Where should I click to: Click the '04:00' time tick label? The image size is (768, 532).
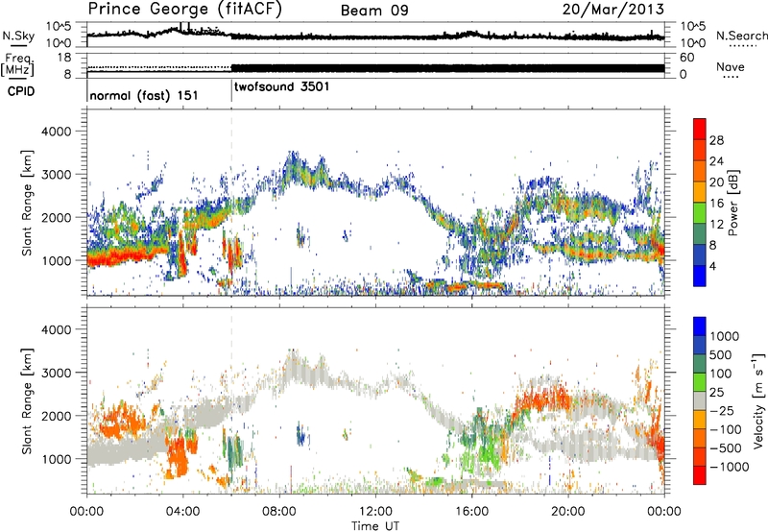(x=182, y=512)
